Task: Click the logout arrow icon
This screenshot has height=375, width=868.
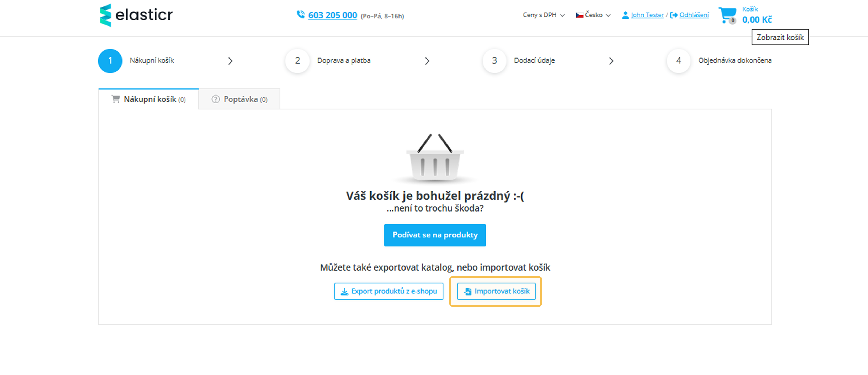Action: (x=674, y=15)
